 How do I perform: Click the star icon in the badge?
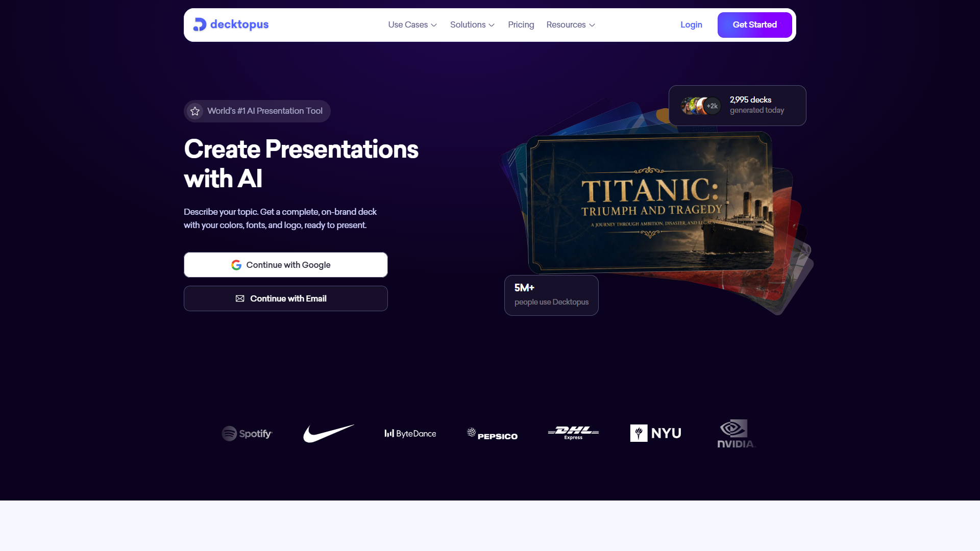coord(195,111)
